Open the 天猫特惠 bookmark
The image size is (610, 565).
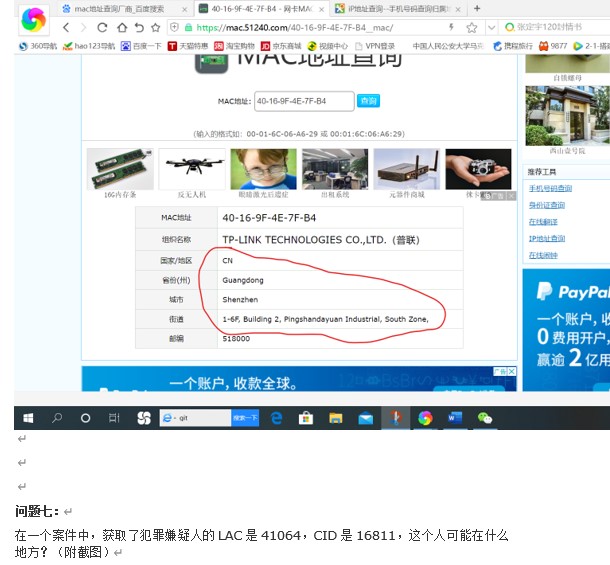(x=188, y=46)
